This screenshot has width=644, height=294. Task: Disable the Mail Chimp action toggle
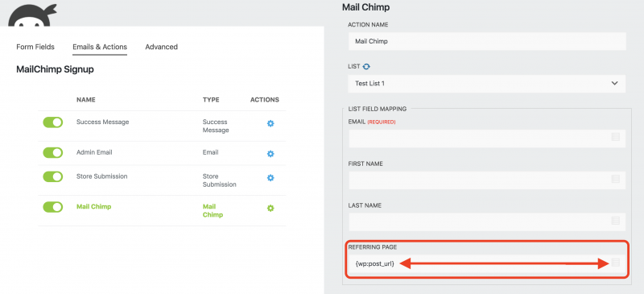[x=53, y=207]
